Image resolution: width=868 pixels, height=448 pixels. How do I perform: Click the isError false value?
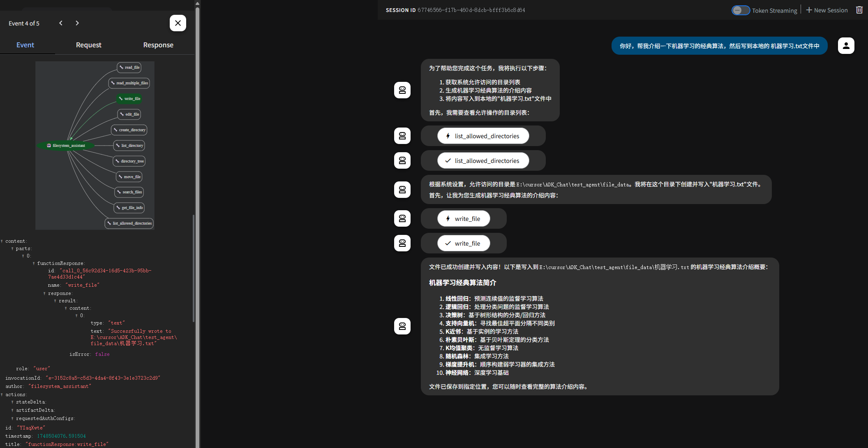(102, 354)
